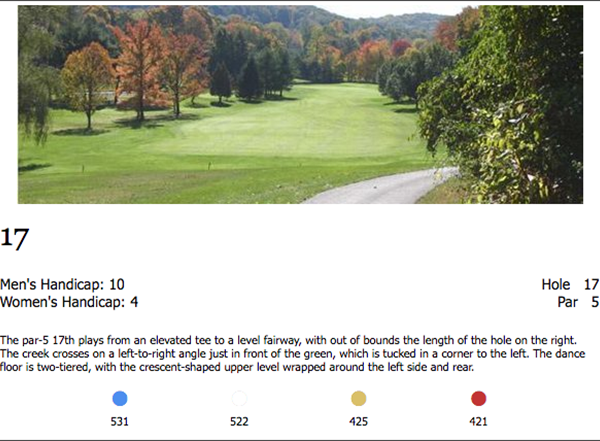Click the large serif 17 heading
This screenshot has width=600, height=441.
pyautogui.click(x=15, y=238)
